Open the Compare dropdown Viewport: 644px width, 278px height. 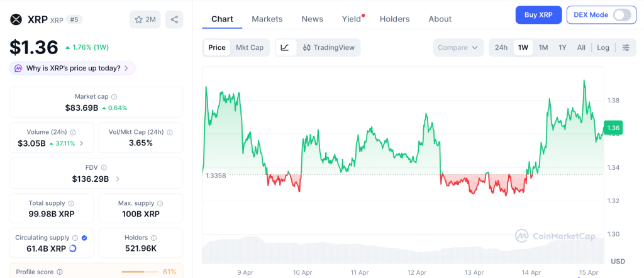click(458, 48)
